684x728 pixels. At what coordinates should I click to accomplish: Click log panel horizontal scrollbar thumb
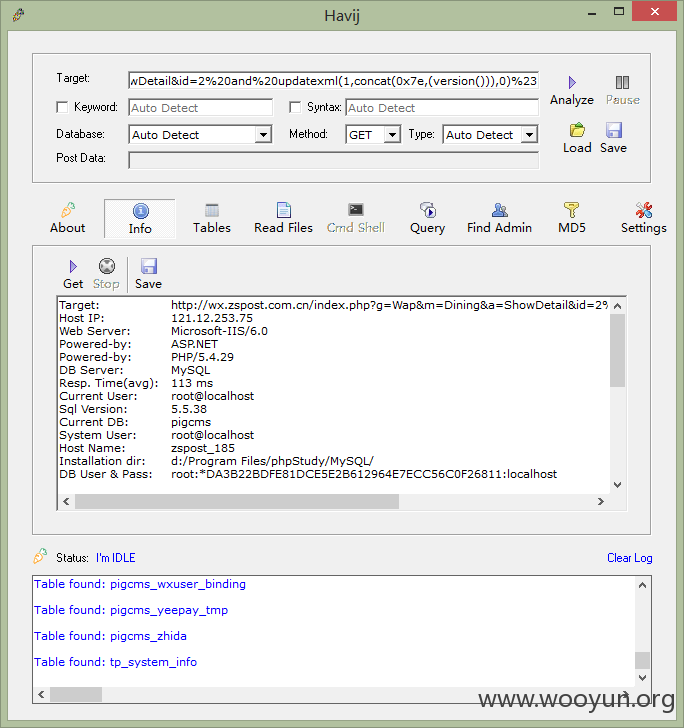(x=76, y=695)
